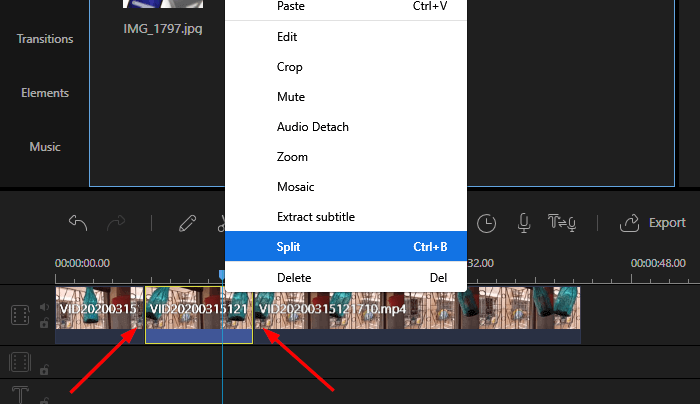Click Mosaic in the context menu

[x=296, y=187]
